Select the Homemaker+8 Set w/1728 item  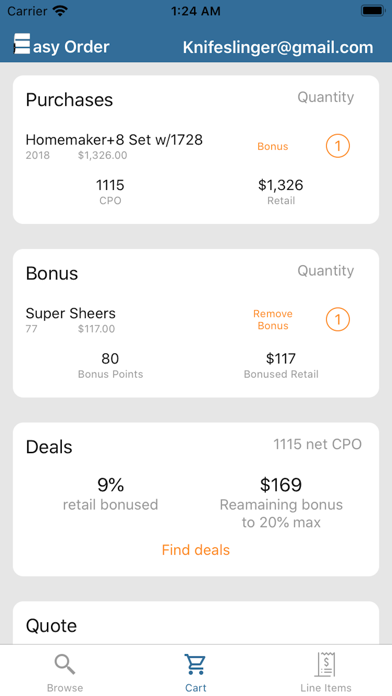[114, 140]
